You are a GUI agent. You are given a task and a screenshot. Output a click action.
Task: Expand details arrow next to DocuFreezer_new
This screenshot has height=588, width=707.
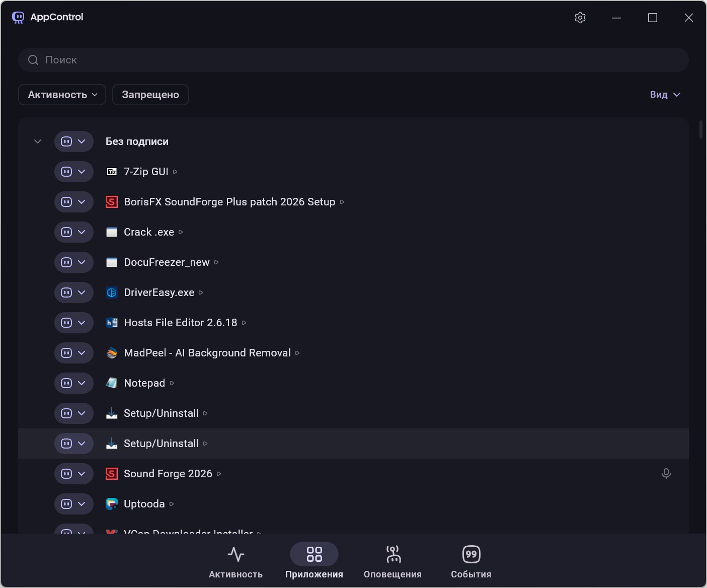pyautogui.click(x=216, y=262)
